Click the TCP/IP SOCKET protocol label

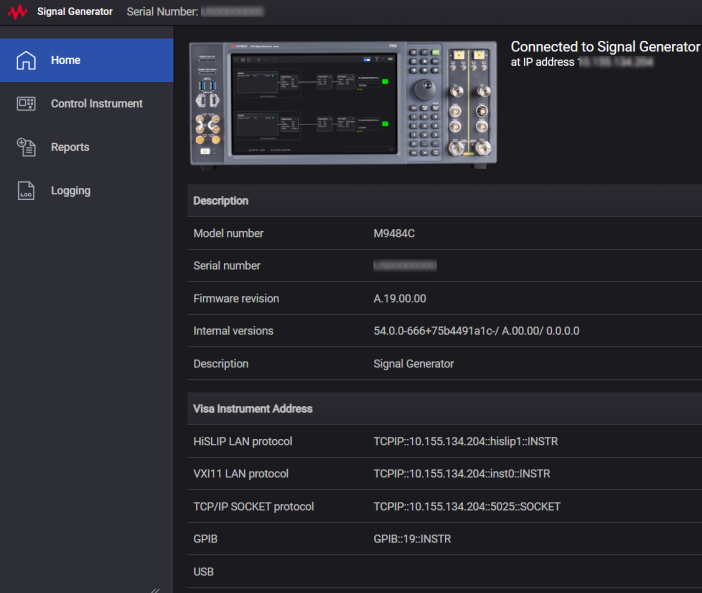pyautogui.click(x=253, y=507)
